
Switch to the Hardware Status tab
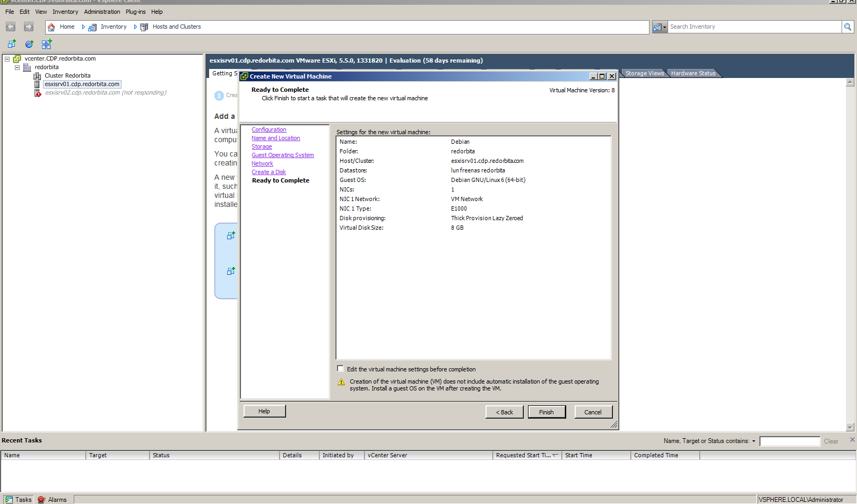(693, 73)
